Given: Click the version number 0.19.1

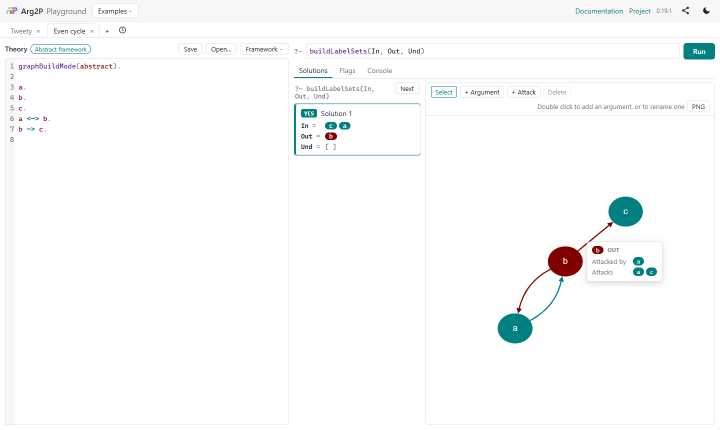Looking at the screenshot, I should point(664,11).
